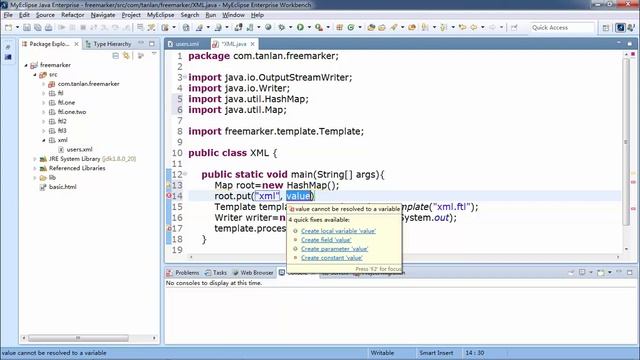
Task: Click Create parameter 'value' quick fix
Action: tap(334, 249)
